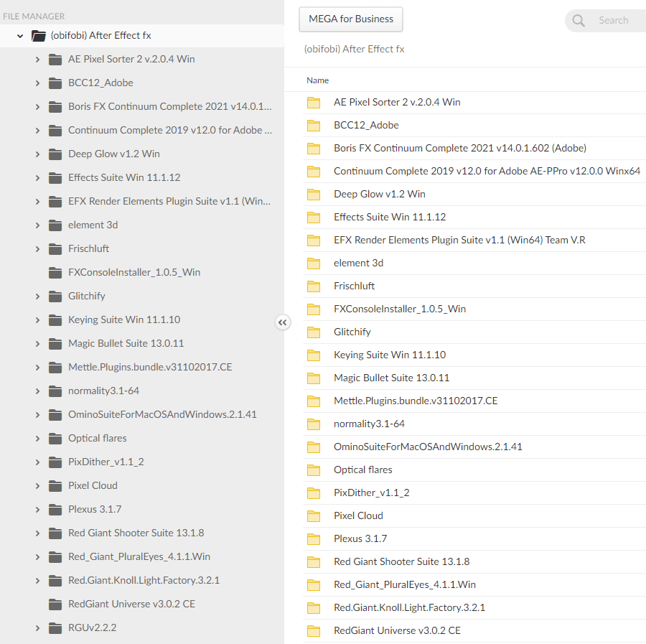
Task: Click yellow folder icon for Pixel Cloud in list
Action: [x=314, y=516]
